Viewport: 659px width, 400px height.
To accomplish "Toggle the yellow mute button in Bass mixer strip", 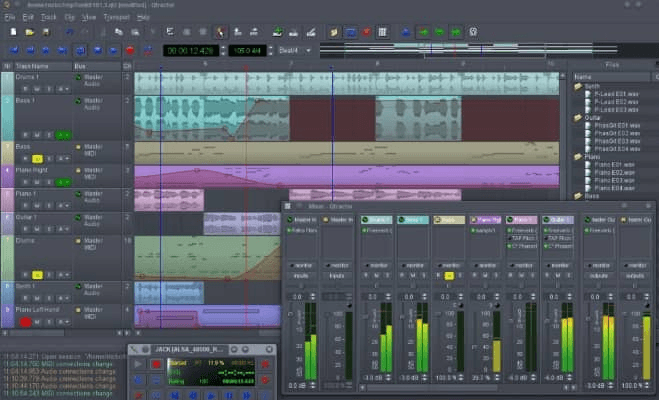I will point(449,276).
